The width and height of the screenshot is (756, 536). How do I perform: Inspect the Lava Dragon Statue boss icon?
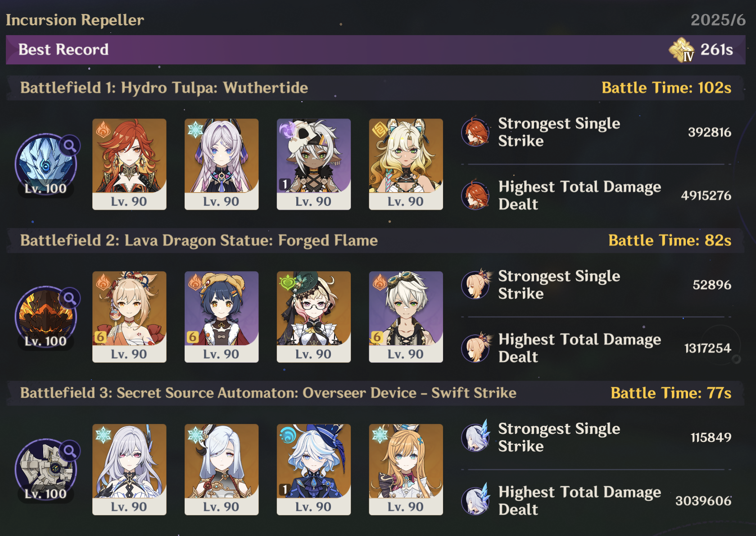[x=45, y=317]
